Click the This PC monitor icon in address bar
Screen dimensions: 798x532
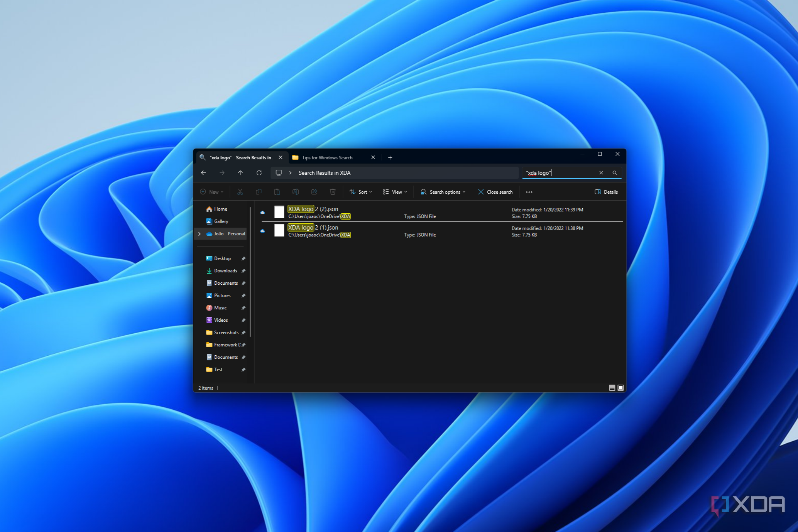pyautogui.click(x=279, y=173)
